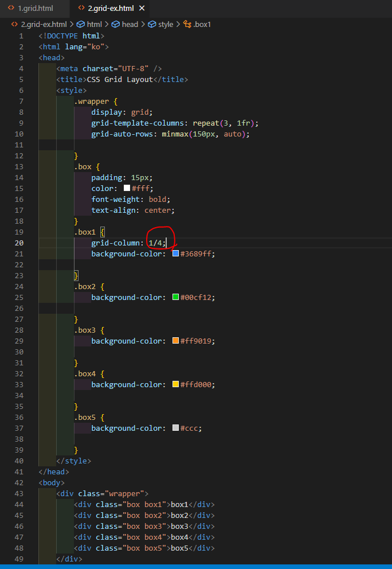392x569 pixels.
Task: Close the 2.grid-ex.html tab
Action: (142, 8)
